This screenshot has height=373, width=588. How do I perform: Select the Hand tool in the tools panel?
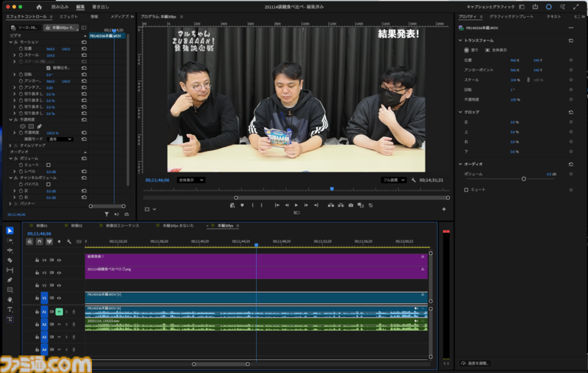pos(10,300)
